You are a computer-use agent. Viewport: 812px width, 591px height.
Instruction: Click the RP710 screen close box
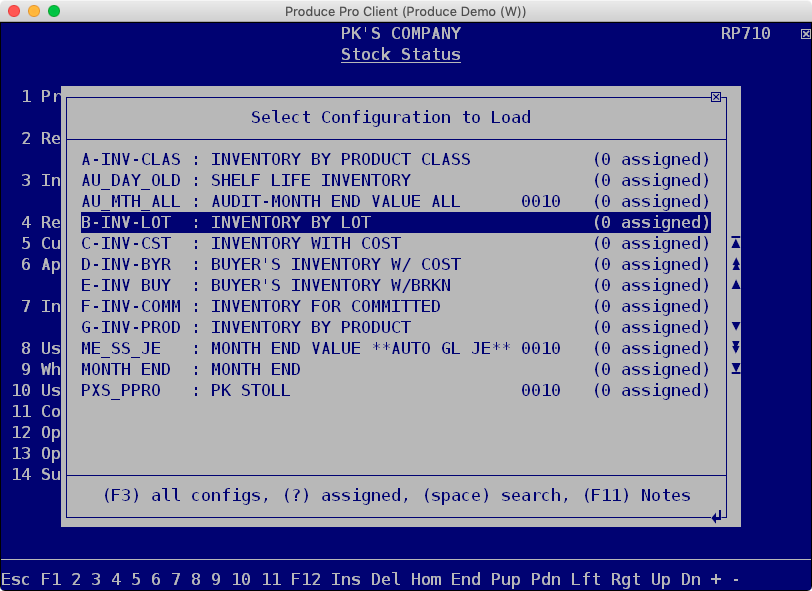805,34
